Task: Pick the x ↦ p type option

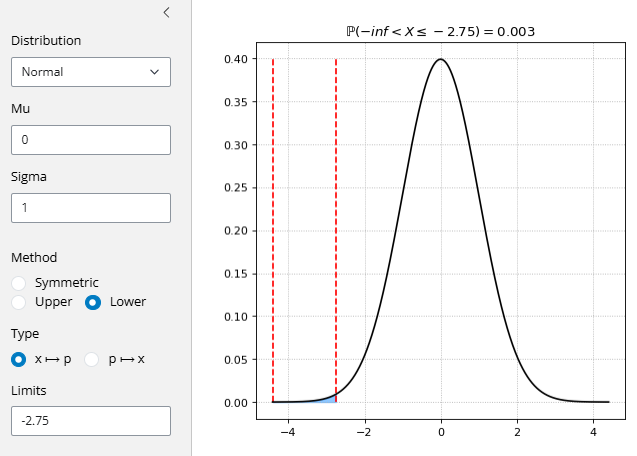Action: [19, 359]
